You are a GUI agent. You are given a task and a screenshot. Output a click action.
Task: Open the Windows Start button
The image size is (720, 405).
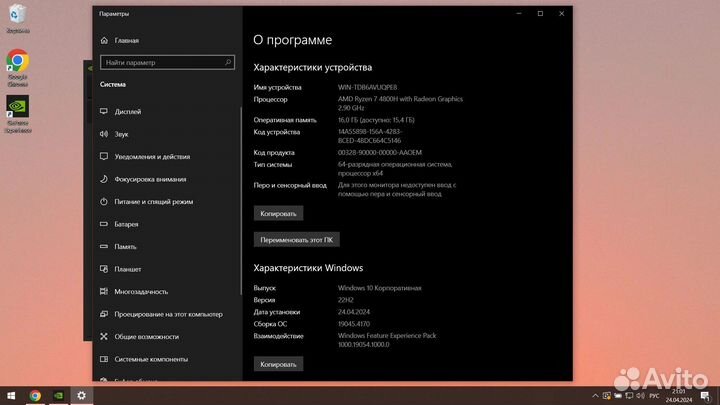(11, 395)
